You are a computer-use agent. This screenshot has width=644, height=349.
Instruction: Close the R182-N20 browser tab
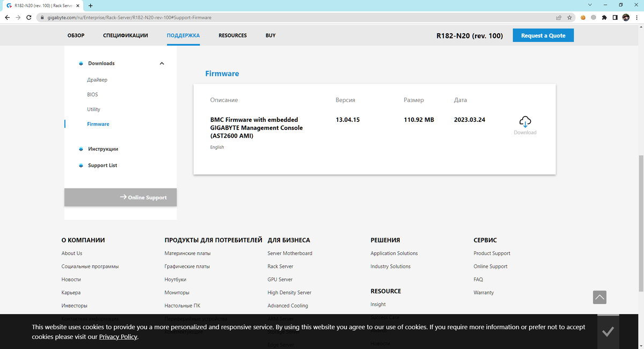point(77,5)
